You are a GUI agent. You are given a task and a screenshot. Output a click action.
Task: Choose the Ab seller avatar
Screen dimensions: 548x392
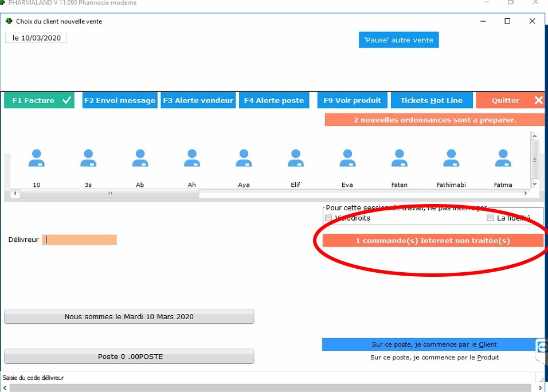[x=140, y=159]
